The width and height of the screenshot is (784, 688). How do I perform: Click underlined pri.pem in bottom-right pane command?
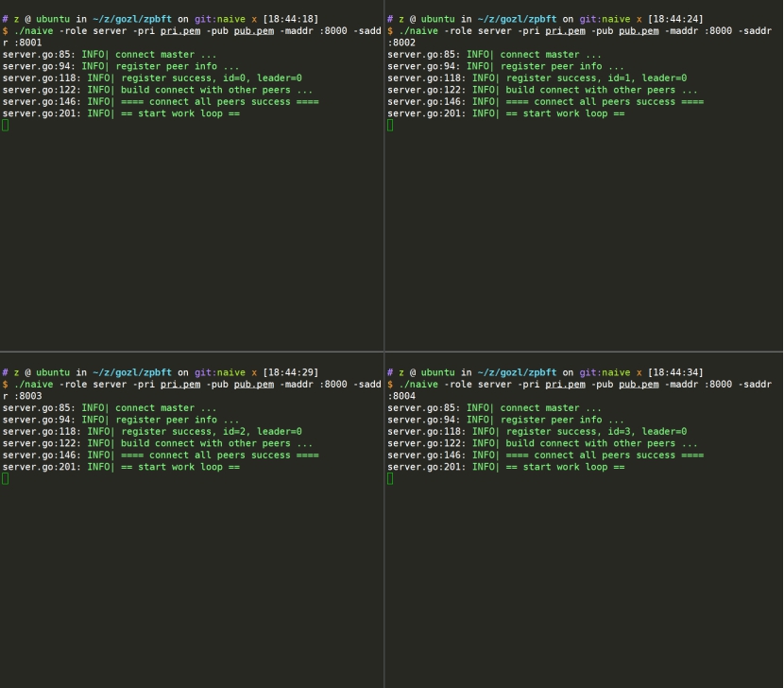tap(565, 385)
